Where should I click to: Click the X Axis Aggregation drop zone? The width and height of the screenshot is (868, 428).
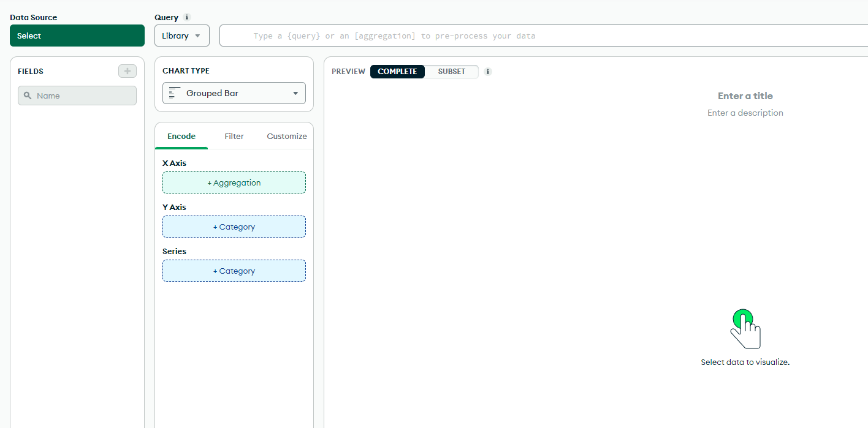click(x=234, y=182)
